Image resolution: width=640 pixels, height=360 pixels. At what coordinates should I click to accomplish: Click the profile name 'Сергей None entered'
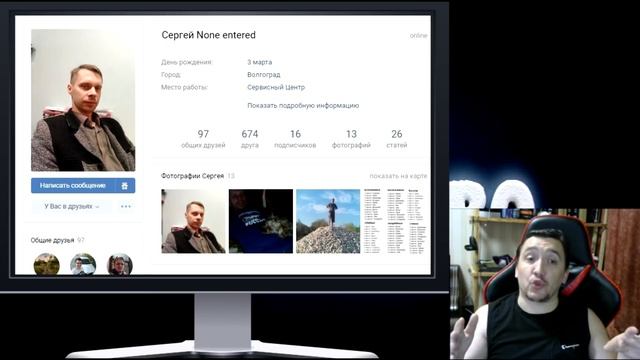tap(209, 35)
